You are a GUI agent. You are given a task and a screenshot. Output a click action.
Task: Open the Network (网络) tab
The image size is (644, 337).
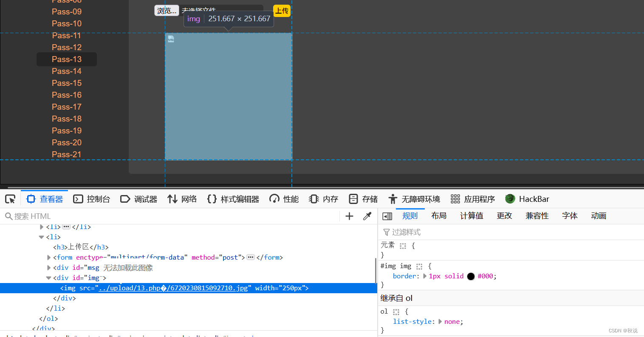pos(182,199)
